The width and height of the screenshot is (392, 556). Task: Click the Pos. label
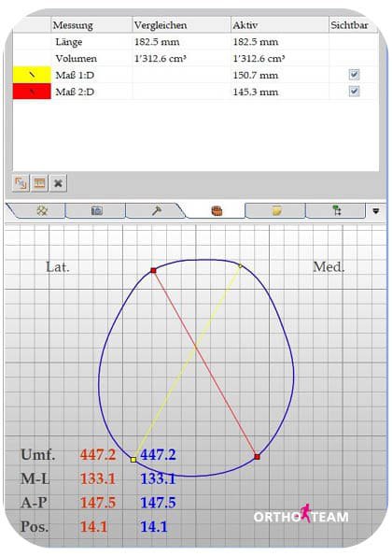(34, 527)
